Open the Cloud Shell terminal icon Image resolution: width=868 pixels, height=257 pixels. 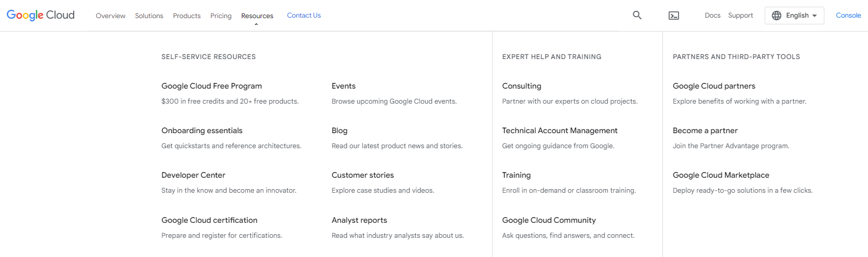coord(674,16)
